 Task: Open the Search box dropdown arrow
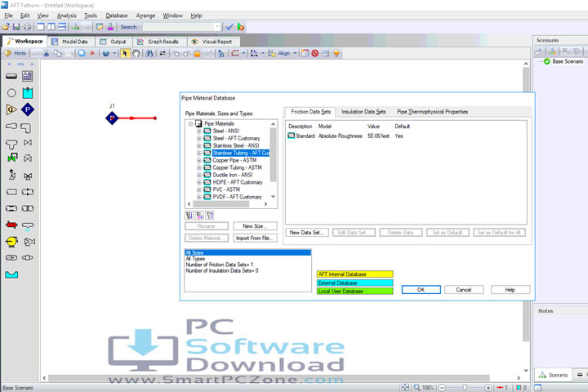pos(217,27)
